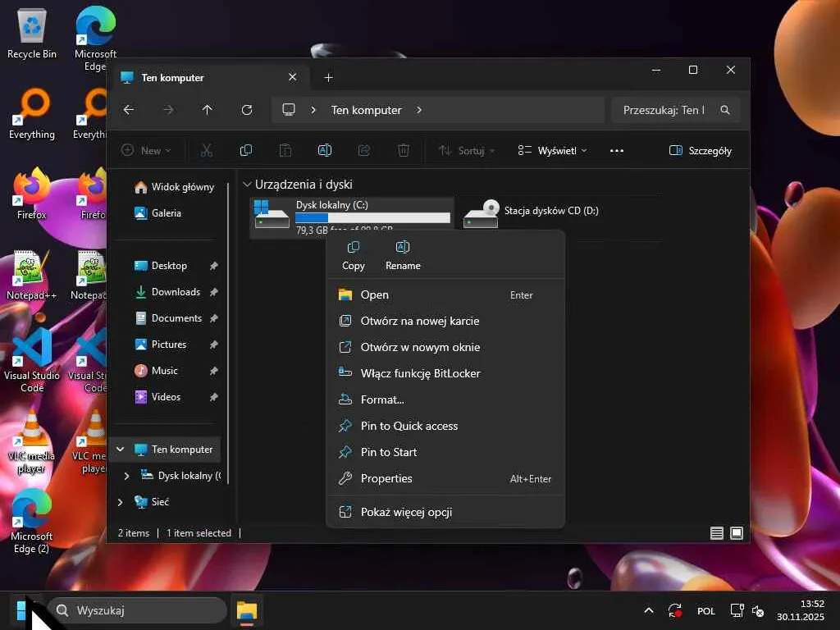
Task: Choose Włącz funkcję BitLocker menu entry
Action: pos(420,373)
